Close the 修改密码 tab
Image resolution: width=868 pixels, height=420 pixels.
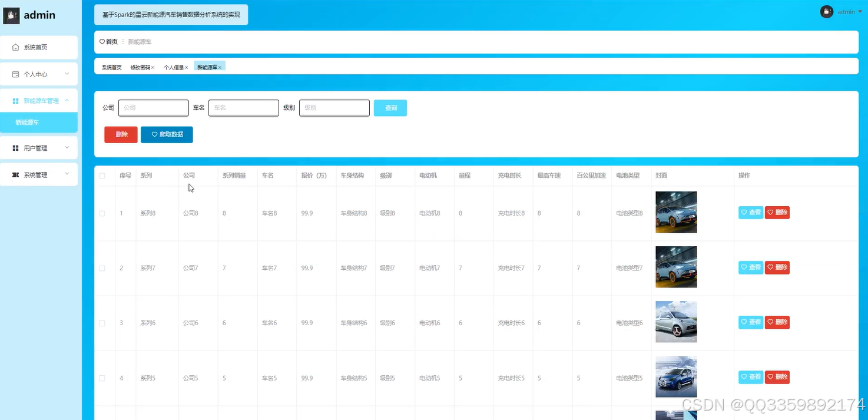point(153,68)
